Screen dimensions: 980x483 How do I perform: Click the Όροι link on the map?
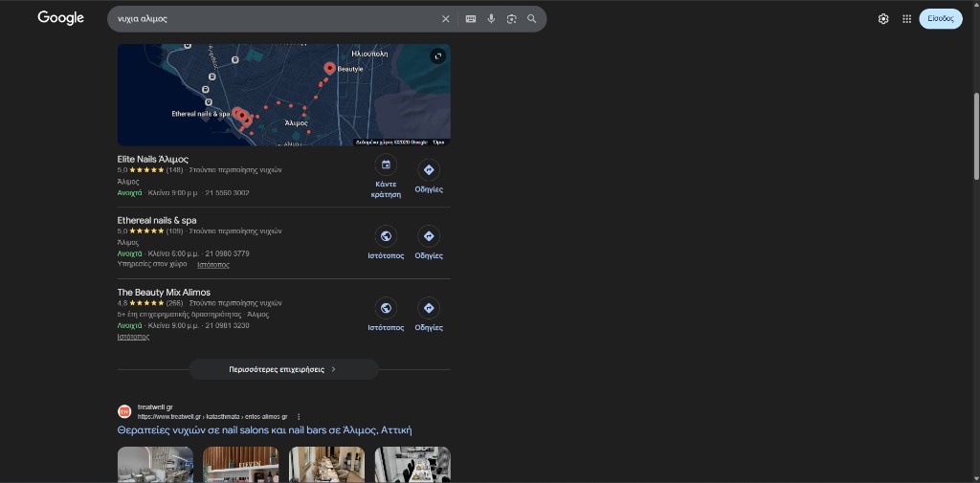pyautogui.click(x=438, y=143)
